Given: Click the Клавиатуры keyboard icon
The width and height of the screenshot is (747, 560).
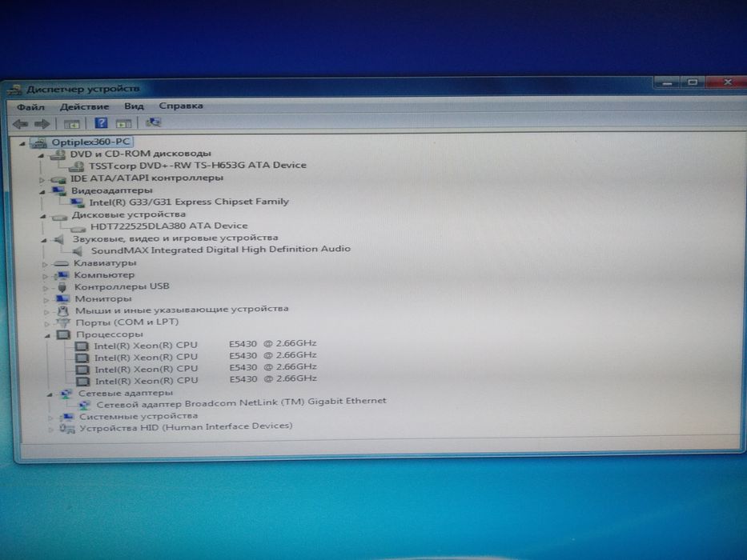Looking at the screenshot, I should pos(62,263).
